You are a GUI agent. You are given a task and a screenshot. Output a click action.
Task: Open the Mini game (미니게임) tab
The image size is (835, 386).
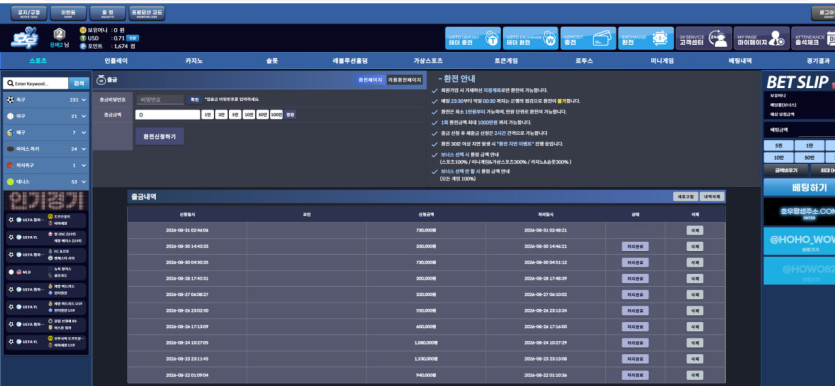[x=662, y=61]
